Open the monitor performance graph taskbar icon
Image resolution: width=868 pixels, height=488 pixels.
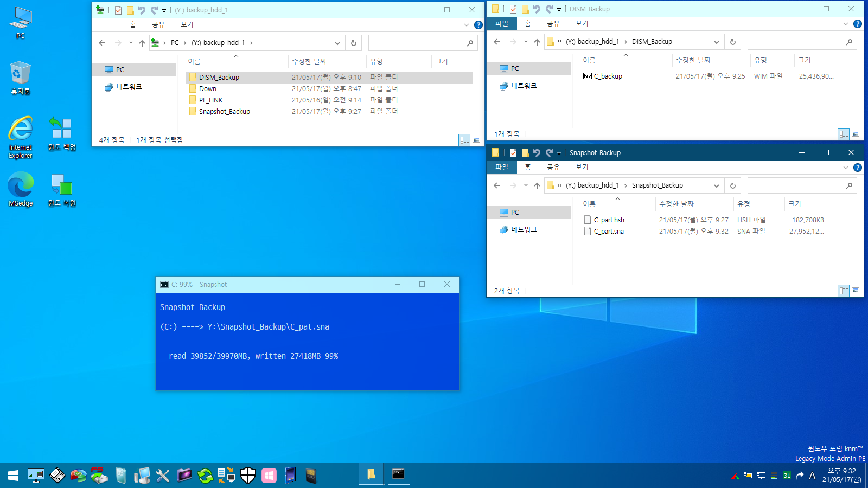(36, 476)
